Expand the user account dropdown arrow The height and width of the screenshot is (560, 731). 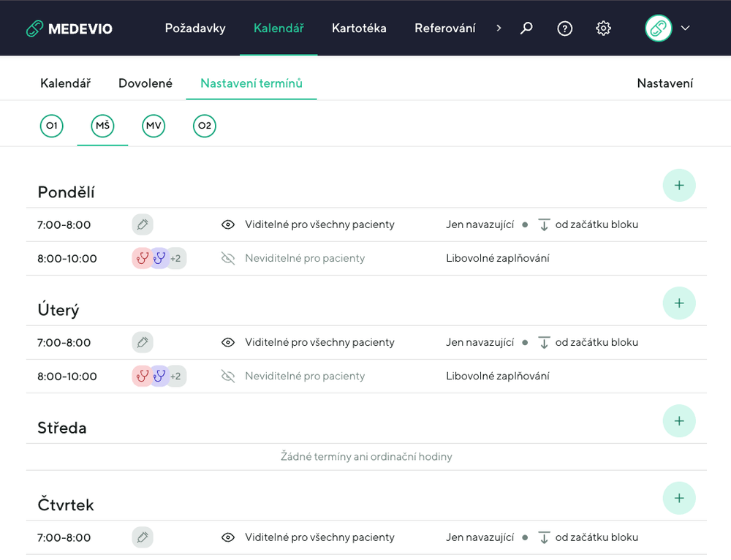(x=686, y=29)
